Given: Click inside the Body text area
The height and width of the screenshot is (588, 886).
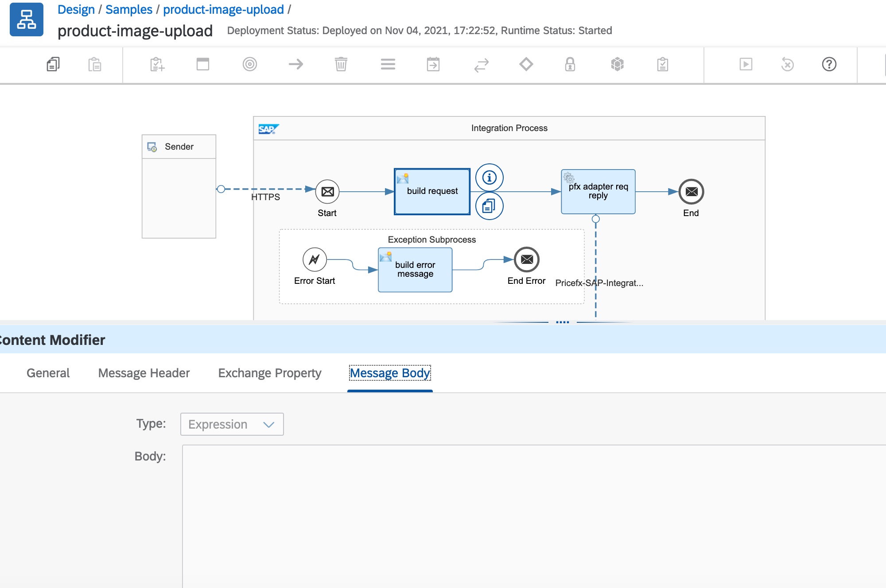Looking at the screenshot, I should (532, 514).
